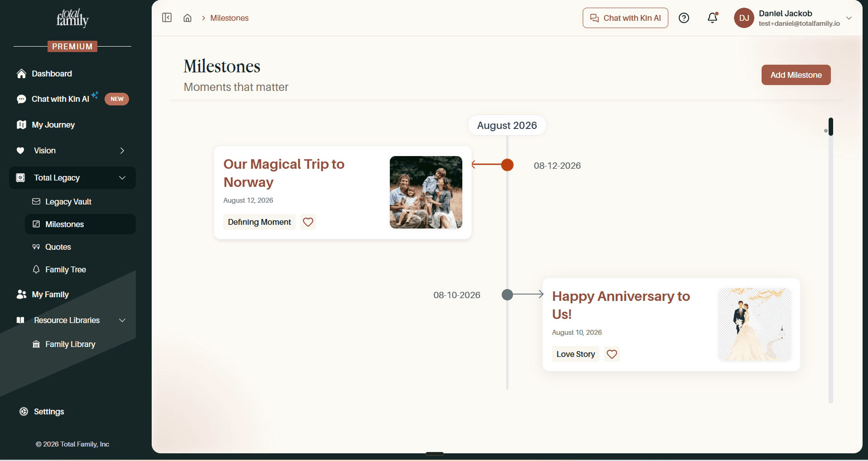Viewport: 868px width, 461px height.
Task: Click the Dashboard house icon
Action: tap(21, 74)
